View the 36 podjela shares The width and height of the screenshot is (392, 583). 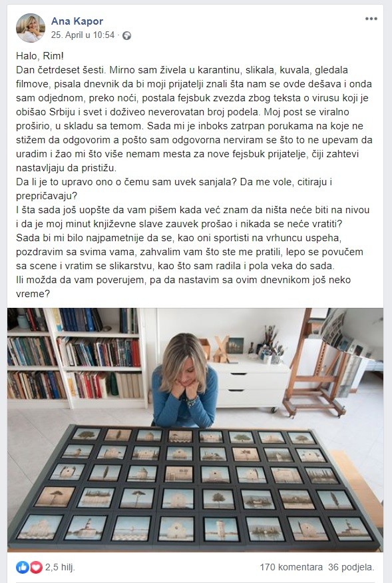tap(351, 567)
